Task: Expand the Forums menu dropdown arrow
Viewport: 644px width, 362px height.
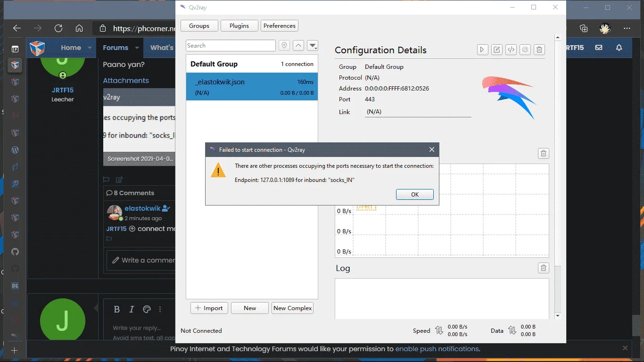Action: [137, 48]
